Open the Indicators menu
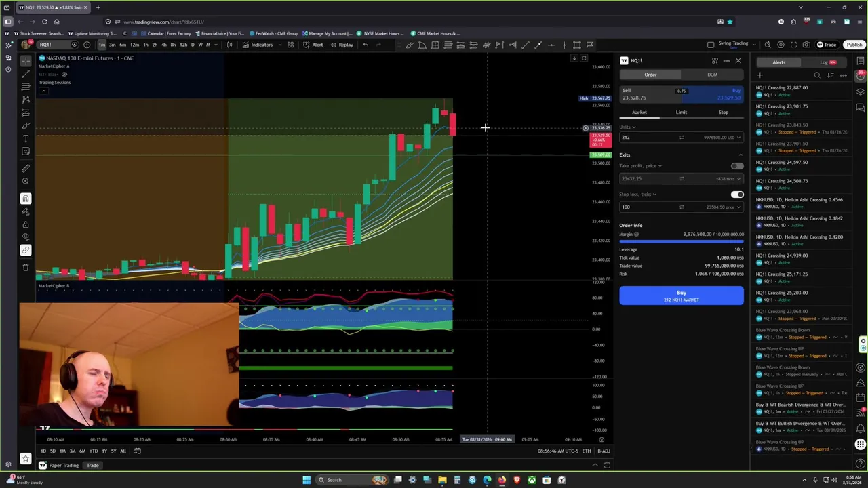Viewport: 868px width, 488px height. [x=257, y=45]
